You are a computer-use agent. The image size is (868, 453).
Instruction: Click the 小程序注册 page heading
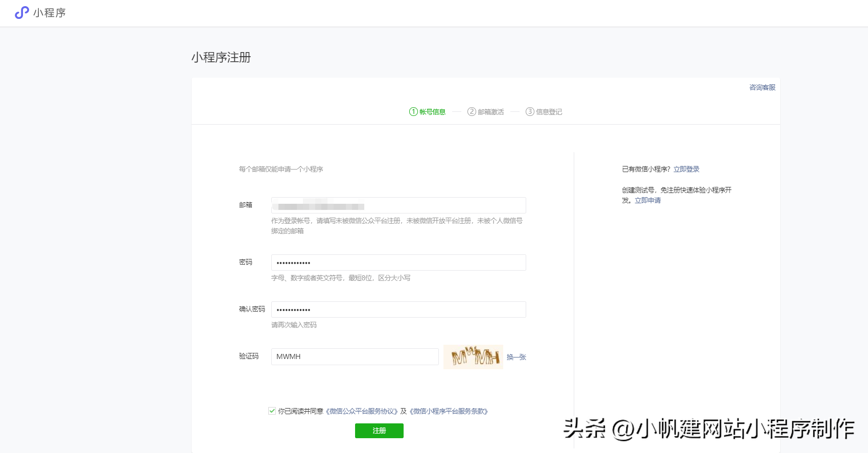[221, 57]
